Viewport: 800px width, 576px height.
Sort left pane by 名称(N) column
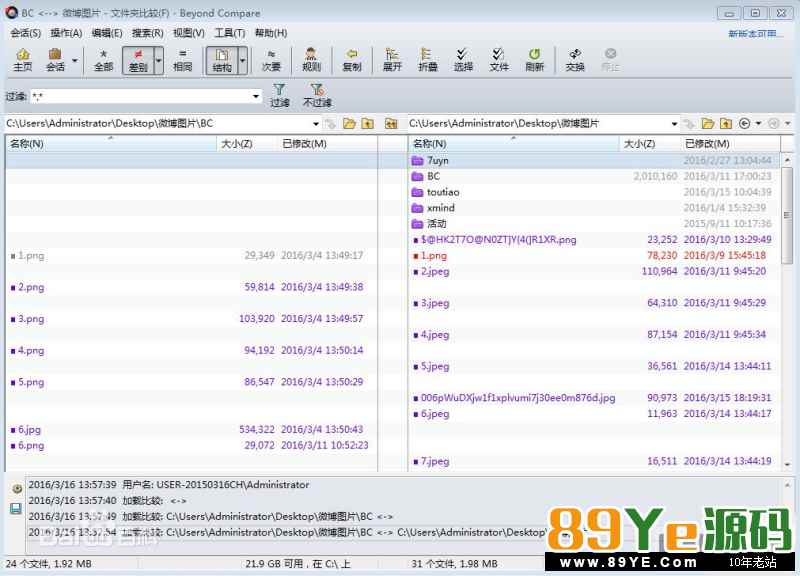tap(111, 144)
